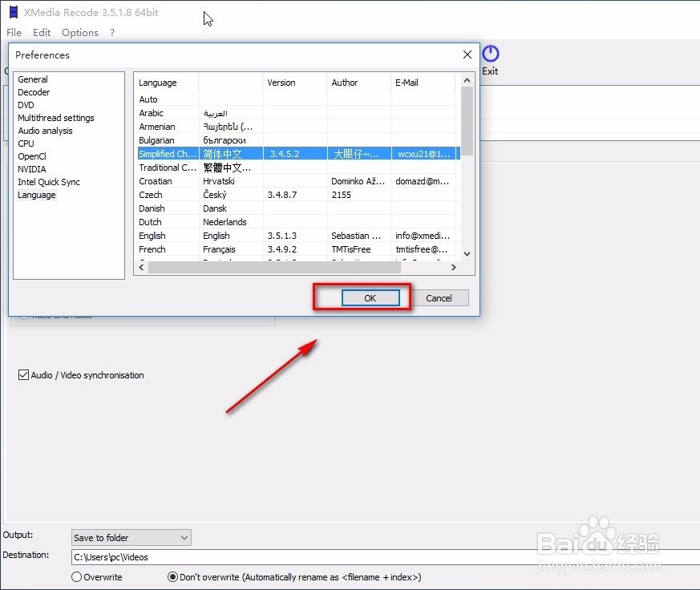700x590 pixels.
Task: Select Decoder preferences category
Action: (34, 92)
